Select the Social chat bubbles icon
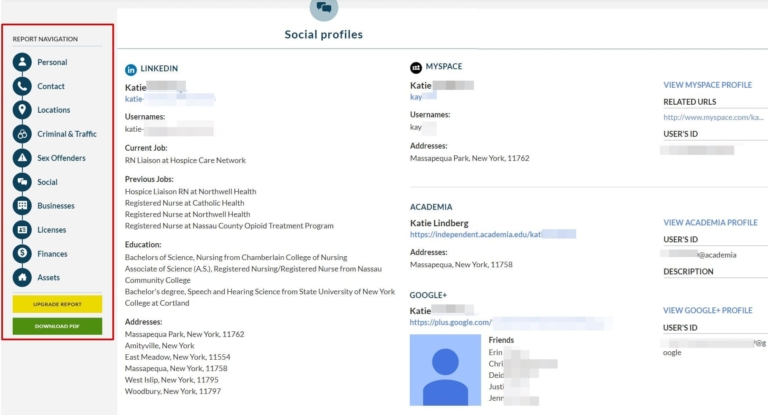The width and height of the screenshot is (768, 415). point(22,182)
